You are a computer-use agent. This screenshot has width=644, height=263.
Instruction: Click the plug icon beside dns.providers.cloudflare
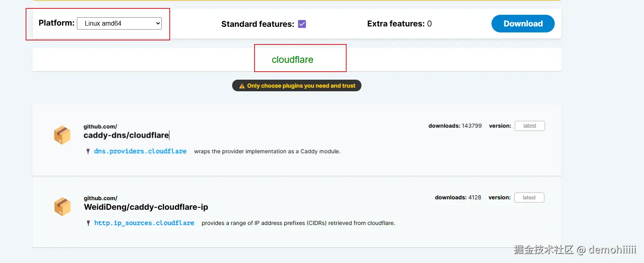coord(88,151)
